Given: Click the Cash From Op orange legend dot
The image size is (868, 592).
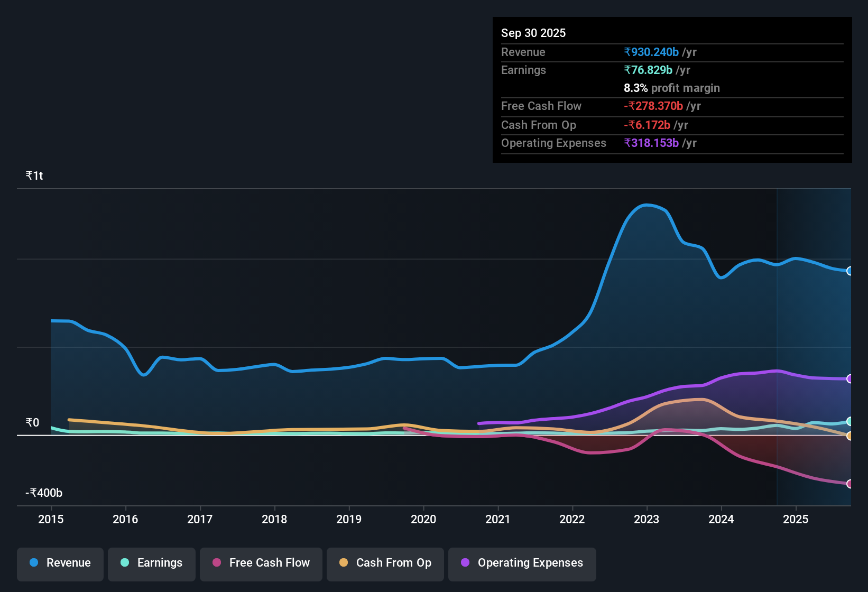Looking at the screenshot, I should [344, 563].
